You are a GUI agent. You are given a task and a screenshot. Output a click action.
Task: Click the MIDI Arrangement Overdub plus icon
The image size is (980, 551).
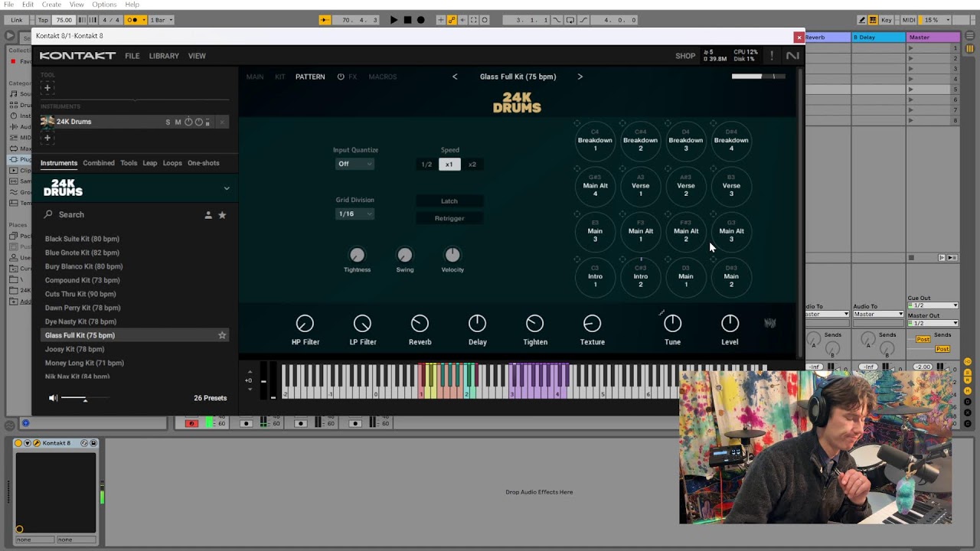coord(442,20)
